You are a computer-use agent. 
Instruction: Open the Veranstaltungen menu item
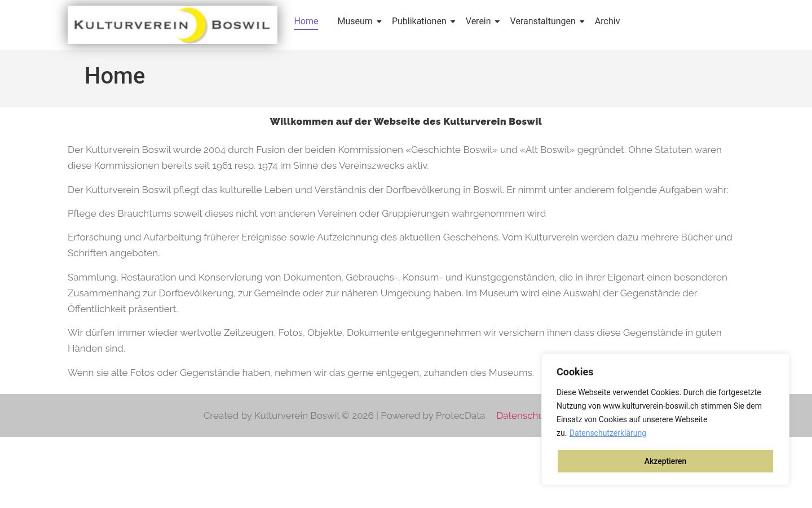click(542, 21)
